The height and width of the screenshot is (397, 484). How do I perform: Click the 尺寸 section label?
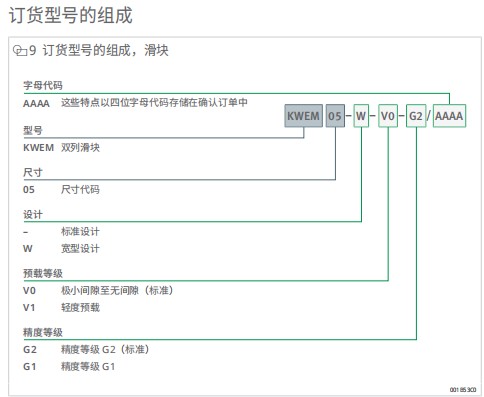pyautogui.click(x=33, y=172)
